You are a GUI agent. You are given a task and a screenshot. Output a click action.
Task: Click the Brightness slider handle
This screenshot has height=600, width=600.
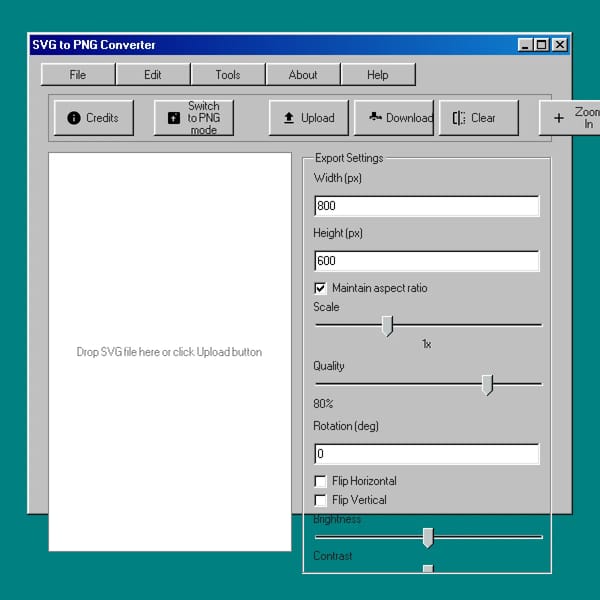(428, 538)
